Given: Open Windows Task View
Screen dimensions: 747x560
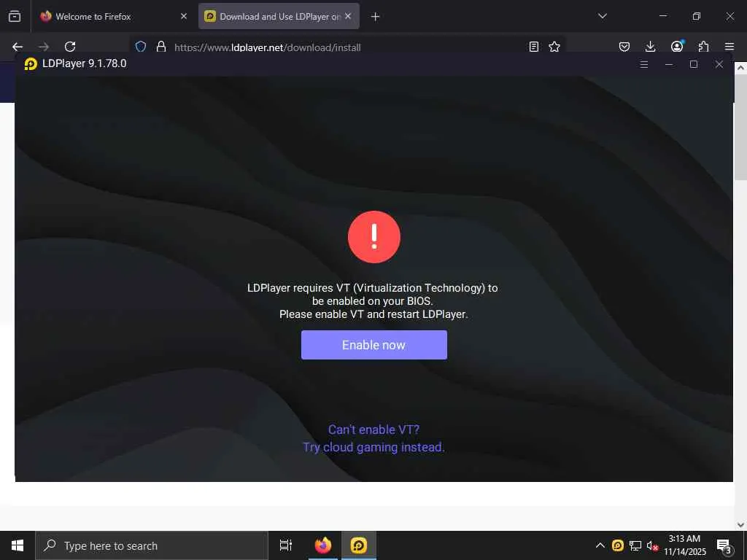Looking at the screenshot, I should (285, 545).
